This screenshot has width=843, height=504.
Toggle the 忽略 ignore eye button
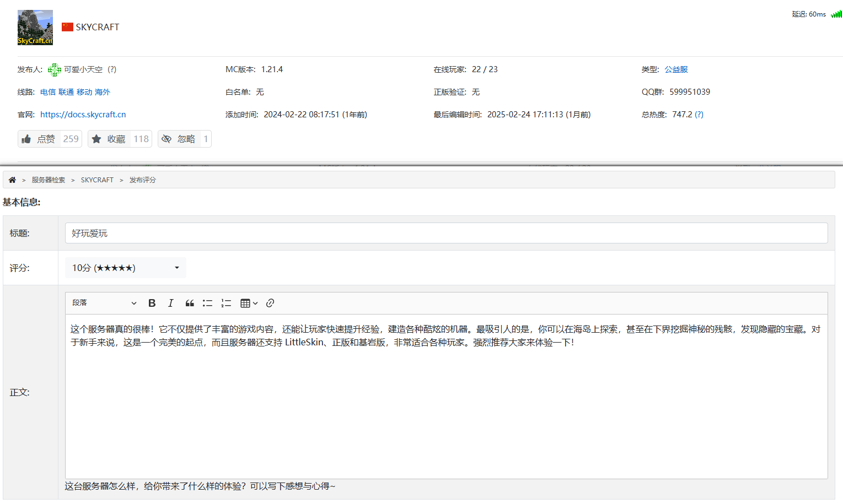[x=184, y=139]
